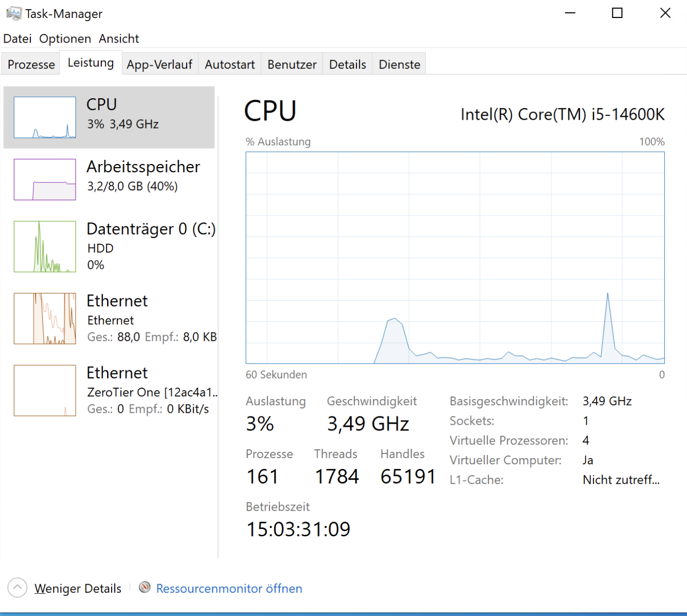
Task: Open the Datei menu
Action: [17, 39]
